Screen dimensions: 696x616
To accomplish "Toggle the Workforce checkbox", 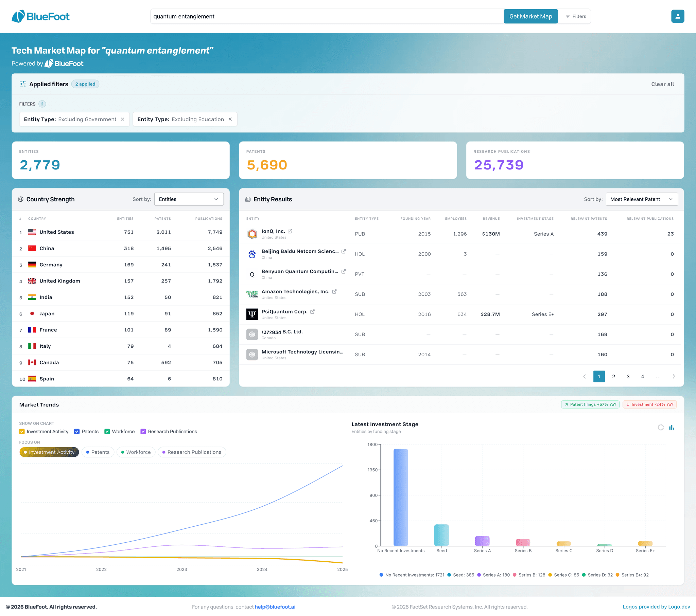I will click(107, 432).
